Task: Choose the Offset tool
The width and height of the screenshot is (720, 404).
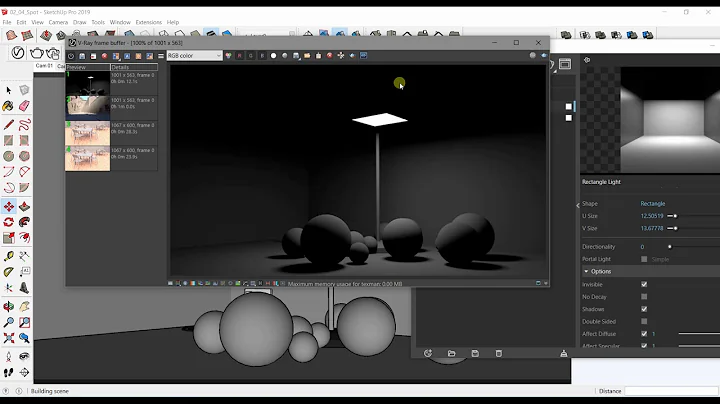Action: point(24,238)
